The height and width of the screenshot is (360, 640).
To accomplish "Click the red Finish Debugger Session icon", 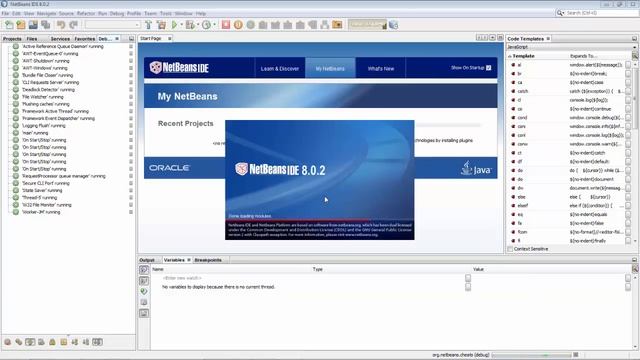I will tap(226, 25).
